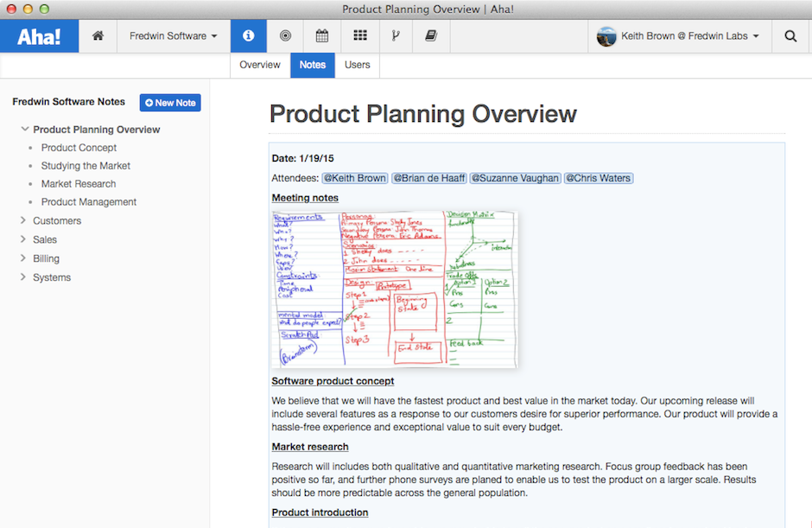812x528 pixels.
Task: Open the Ideas branch icon
Action: point(396,35)
